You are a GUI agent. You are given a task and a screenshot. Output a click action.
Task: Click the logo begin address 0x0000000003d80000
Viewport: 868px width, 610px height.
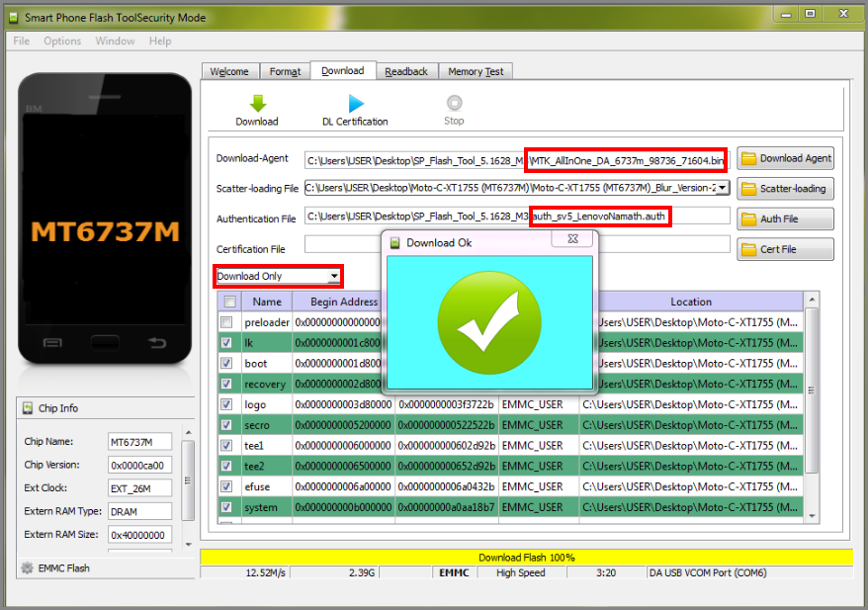[343, 404]
